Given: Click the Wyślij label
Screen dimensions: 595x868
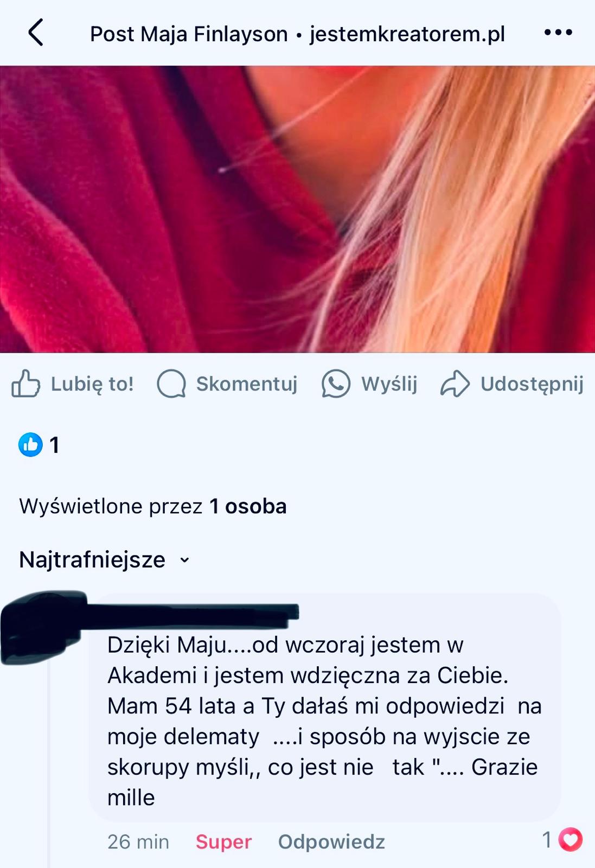Looking at the screenshot, I should click(389, 384).
